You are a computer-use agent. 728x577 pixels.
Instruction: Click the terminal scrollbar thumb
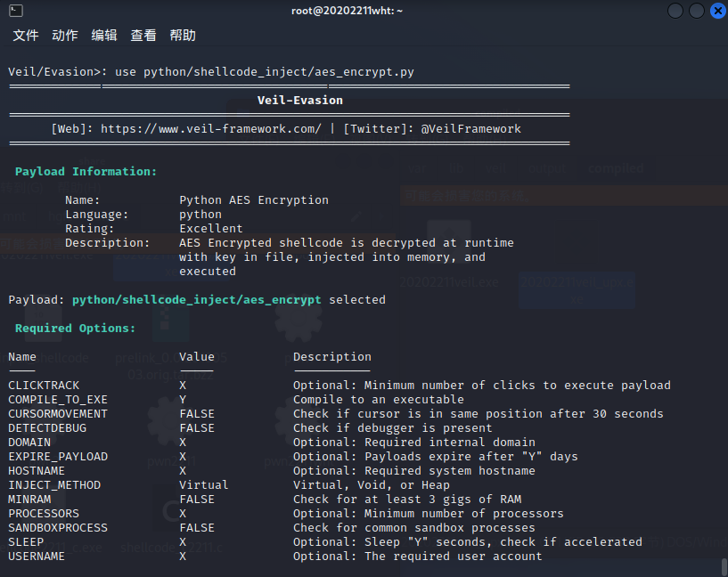[x=724, y=567]
